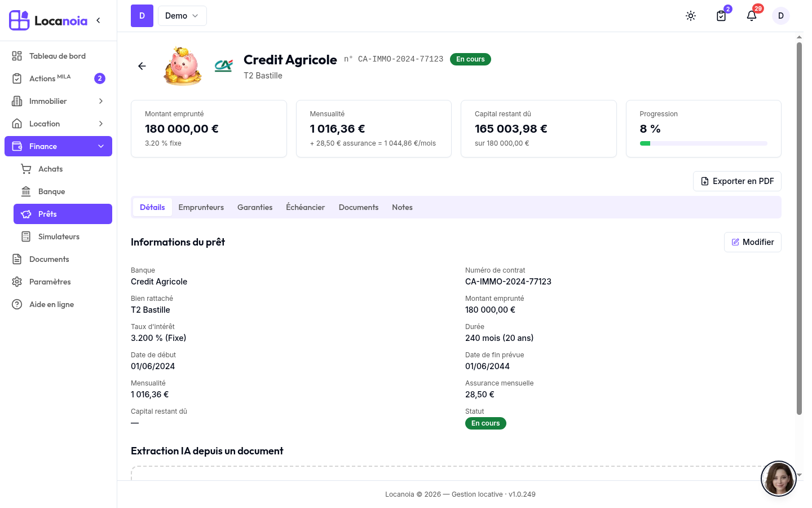Click the T2 Bastille value under Bien rattaché

tap(151, 310)
